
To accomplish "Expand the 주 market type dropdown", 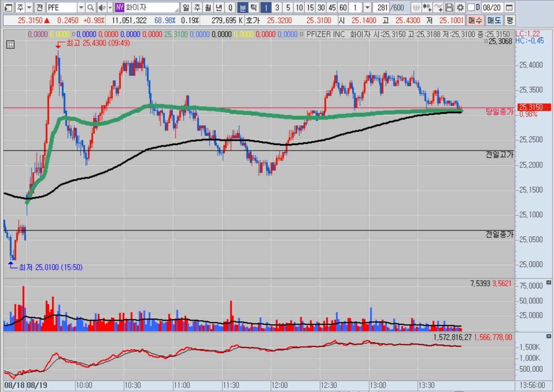I will (x=29, y=7).
